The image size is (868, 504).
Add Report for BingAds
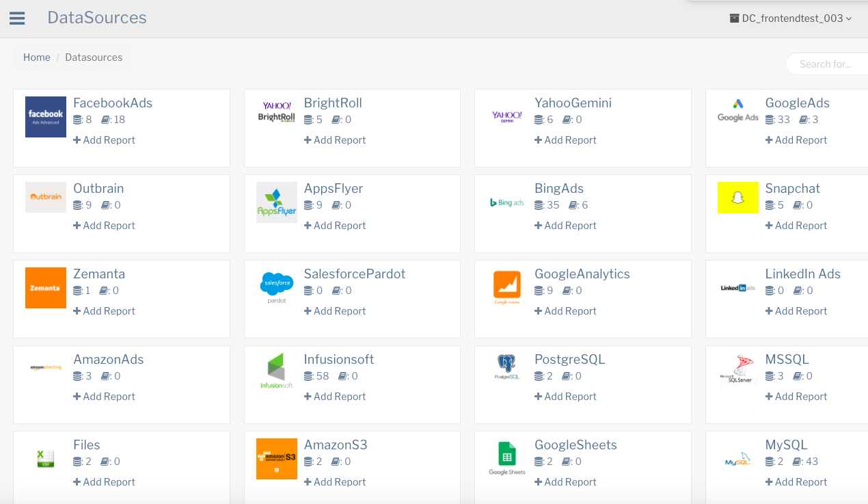pyautogui.click(x=565, y=226)
